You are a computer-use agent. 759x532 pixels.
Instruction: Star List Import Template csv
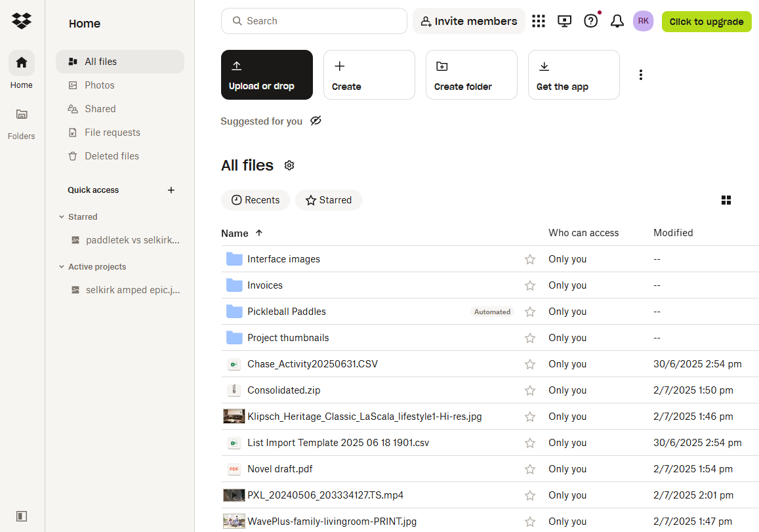[530, 443]
